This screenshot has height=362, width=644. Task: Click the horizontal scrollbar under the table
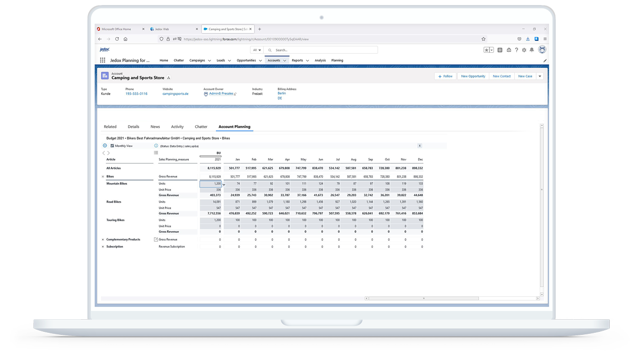click(424, 298)
